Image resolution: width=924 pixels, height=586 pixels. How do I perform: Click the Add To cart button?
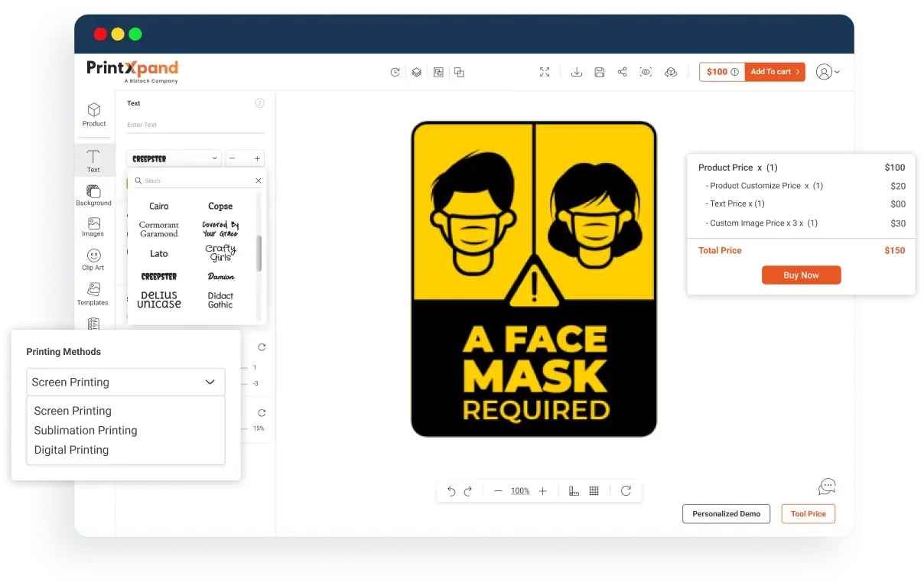coord(775,72)
